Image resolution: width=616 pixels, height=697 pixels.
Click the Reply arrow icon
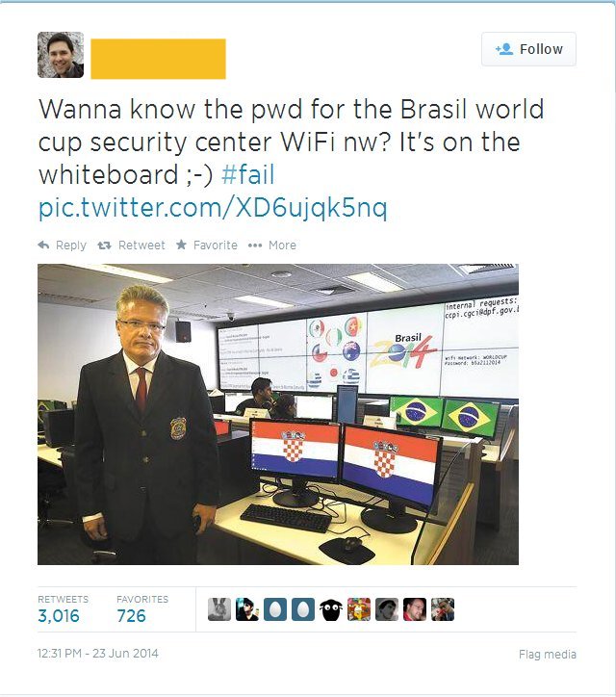(x=43, y=245)
